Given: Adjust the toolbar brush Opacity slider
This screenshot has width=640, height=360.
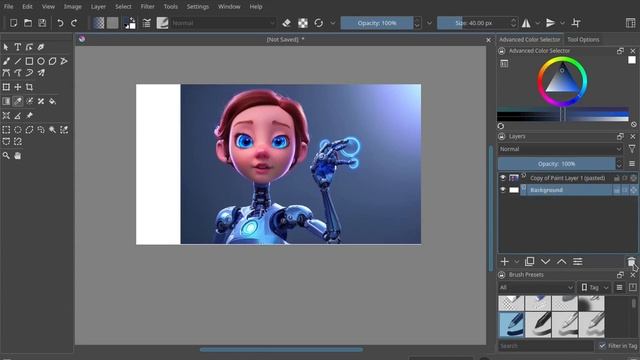Looking at the screenshot, I should (x=377, y=23).
